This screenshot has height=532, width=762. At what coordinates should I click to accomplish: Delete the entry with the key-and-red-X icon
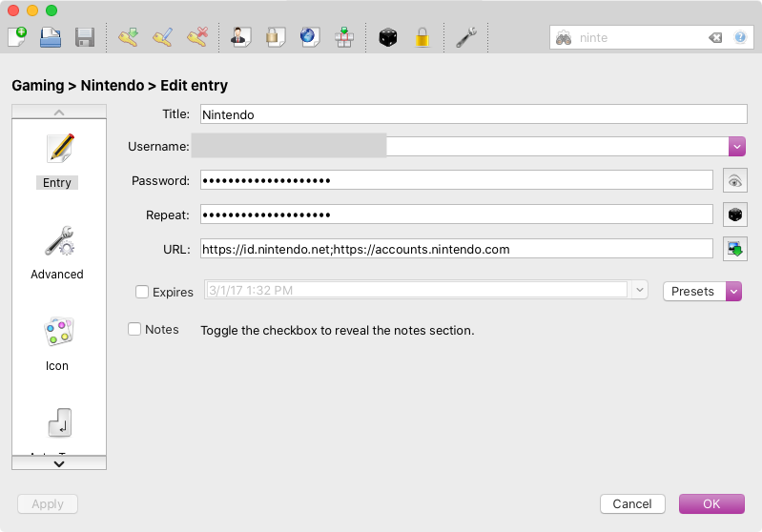click(x=197, y=37)
